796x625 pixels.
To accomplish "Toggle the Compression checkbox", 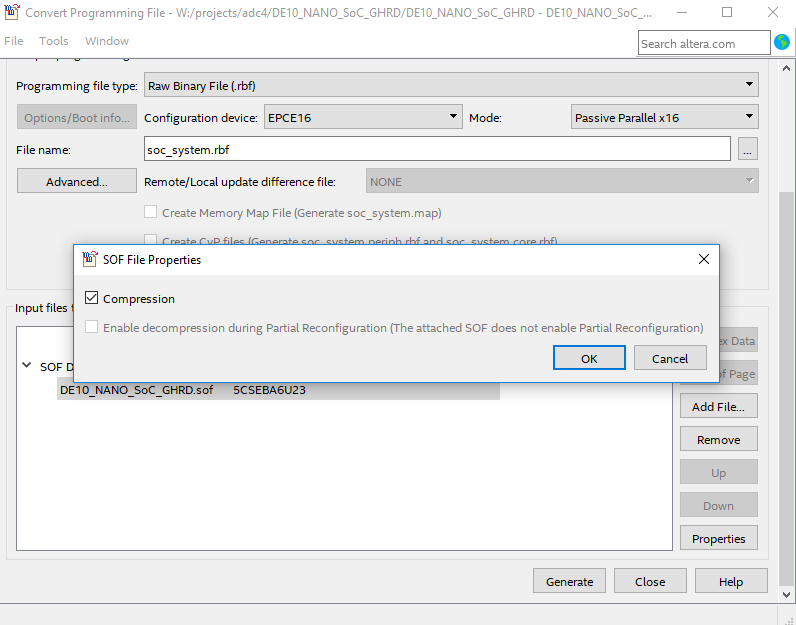I will 91,298.
